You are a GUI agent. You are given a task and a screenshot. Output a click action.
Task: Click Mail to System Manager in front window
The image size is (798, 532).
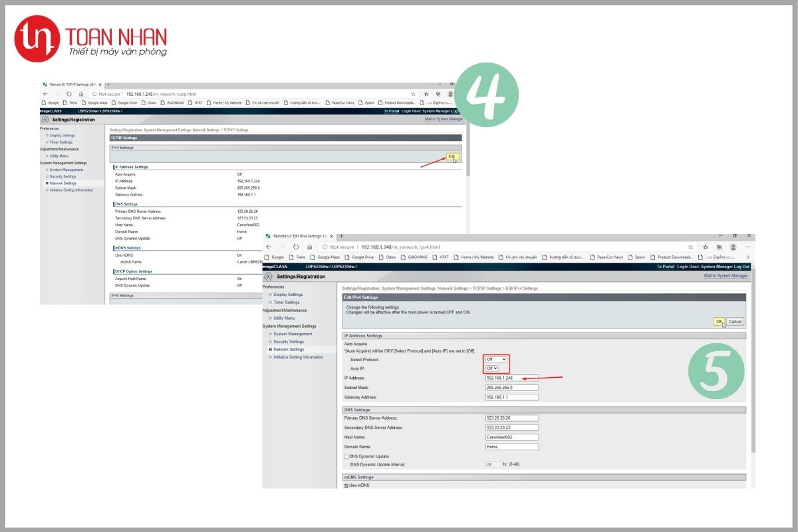pyautogui.click(x=726, y=275)
